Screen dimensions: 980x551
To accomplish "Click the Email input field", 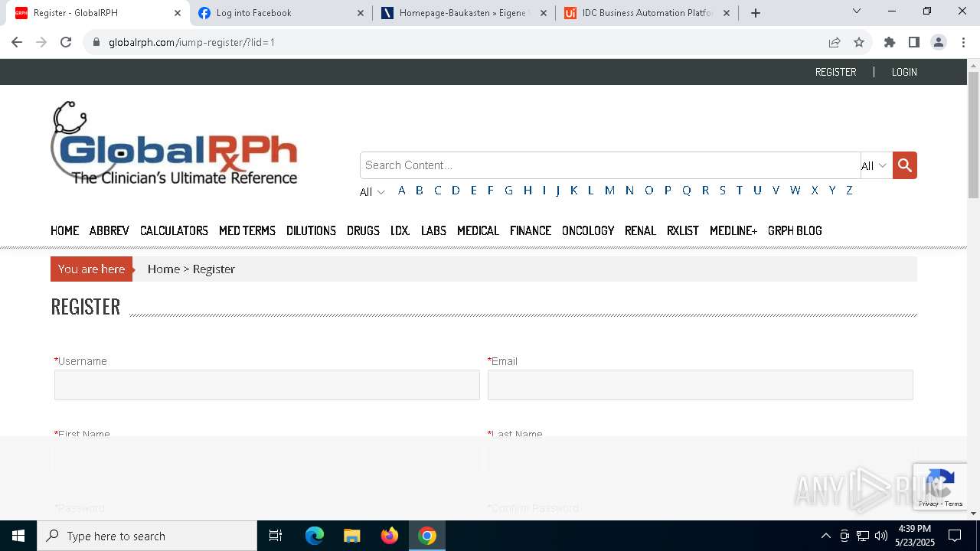I will point(701,385).
